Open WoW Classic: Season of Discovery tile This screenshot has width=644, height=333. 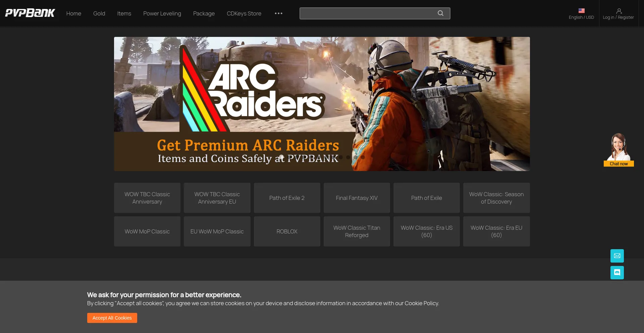pos(496,198)
